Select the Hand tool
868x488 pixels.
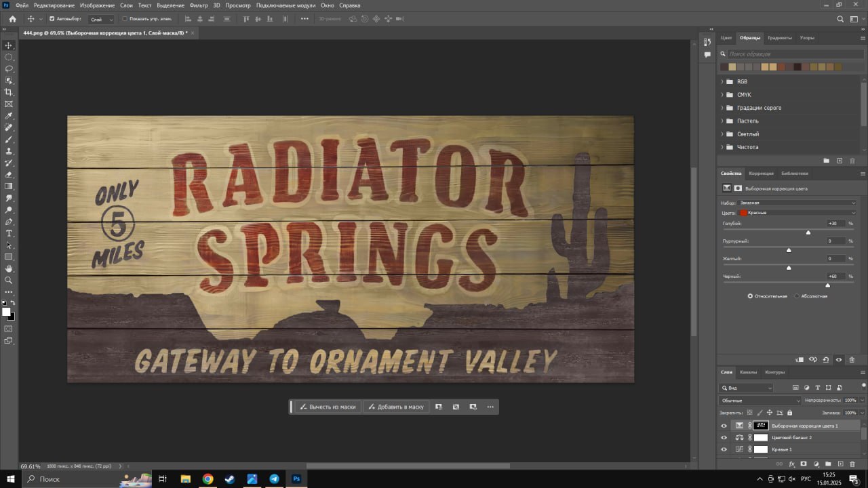pos(9,268)
